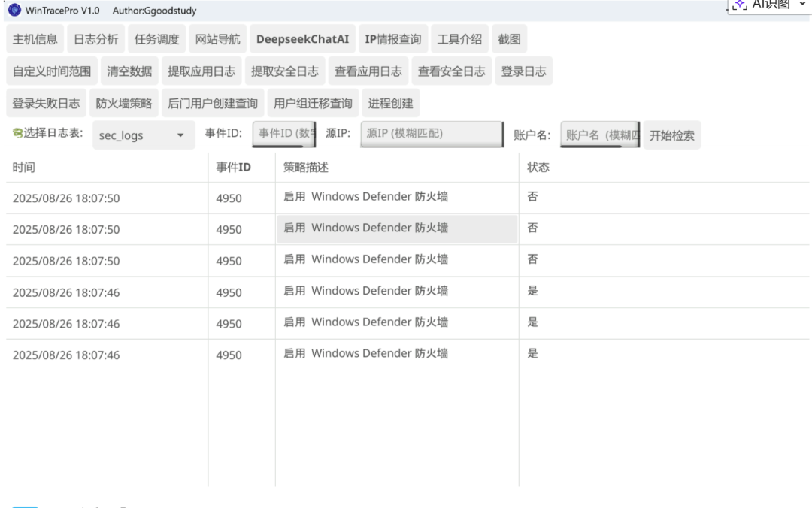
Task: Click the 后门用户创建查询 button
Action: [x=213, y=103]
